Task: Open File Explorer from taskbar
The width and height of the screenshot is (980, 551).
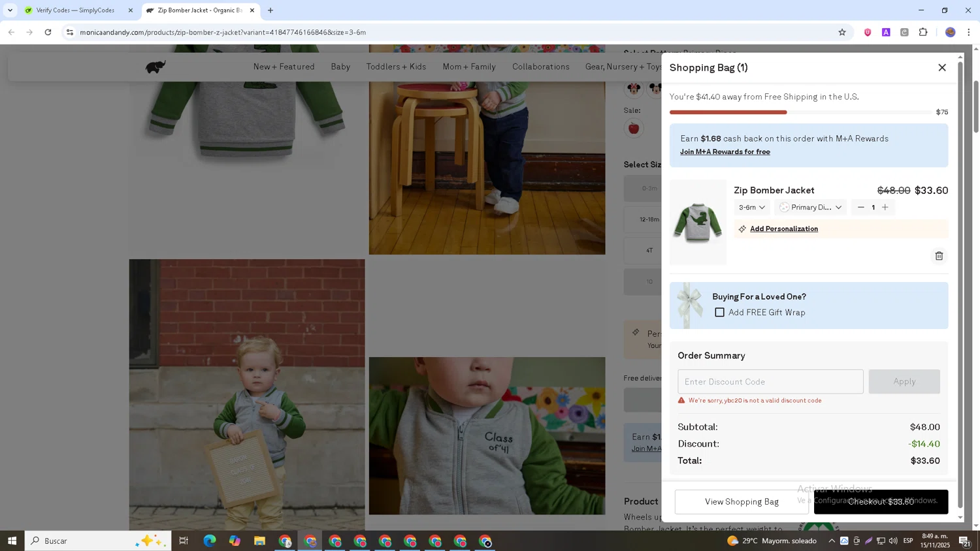Action: tap(259, 541)
